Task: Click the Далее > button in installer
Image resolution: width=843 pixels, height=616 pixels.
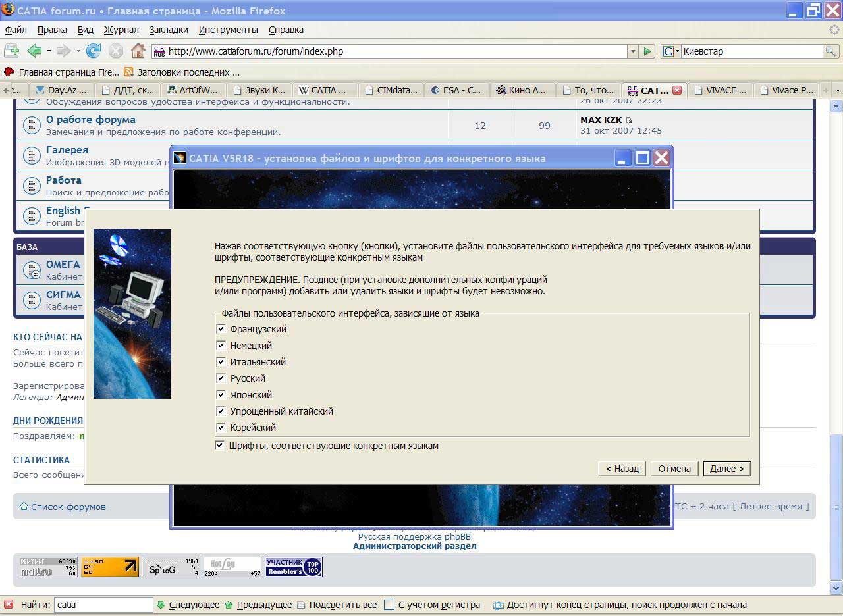Action: click(x=727, y=469)
